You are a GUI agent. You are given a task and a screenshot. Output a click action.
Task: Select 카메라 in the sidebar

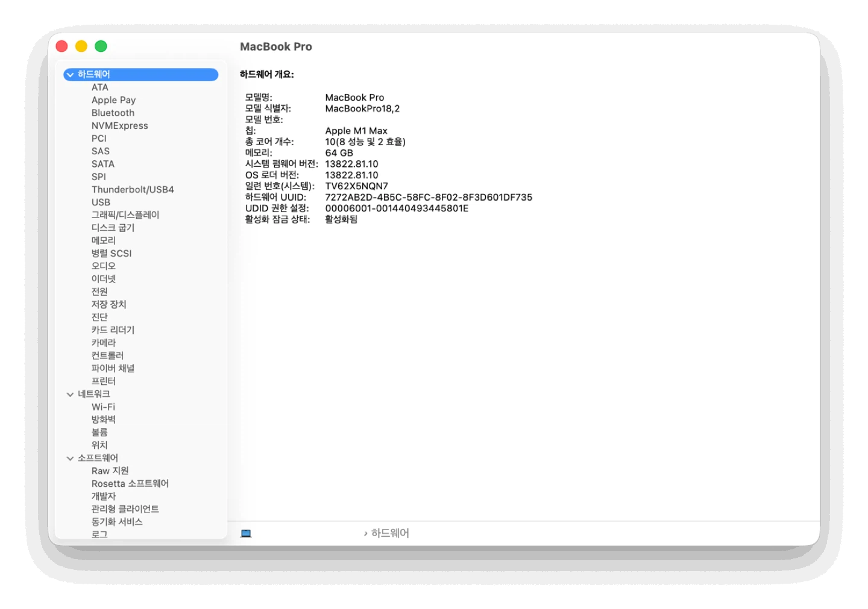pos(104,343)
